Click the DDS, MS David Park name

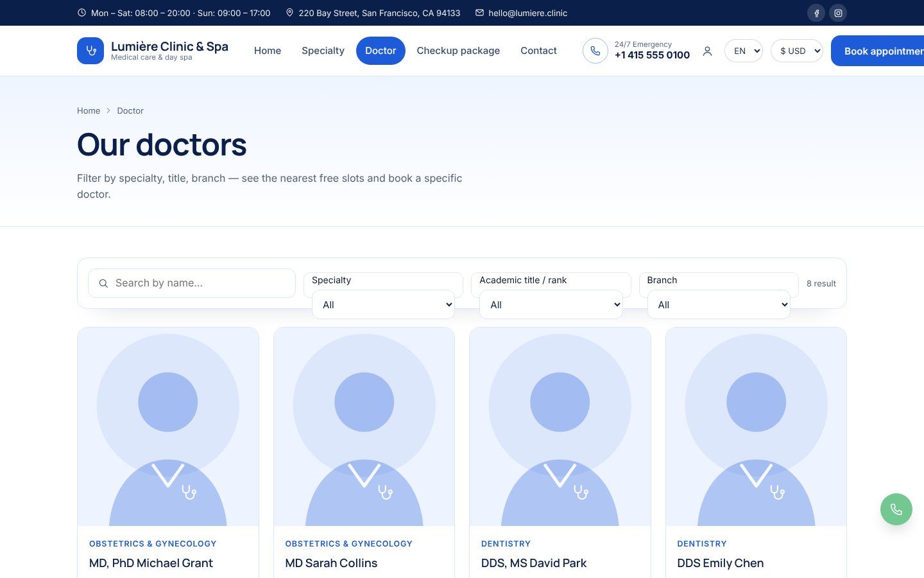click(534, 563)
